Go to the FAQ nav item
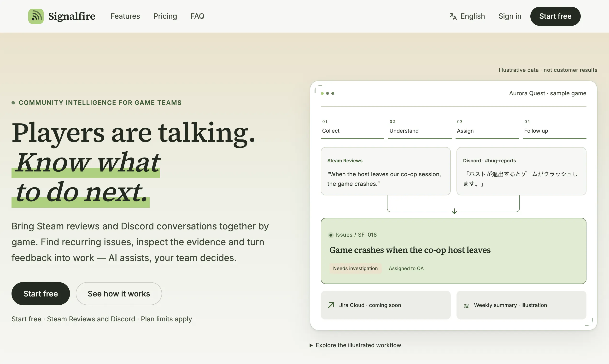Screen dimensions: 609x364 (x=197, y=16)
